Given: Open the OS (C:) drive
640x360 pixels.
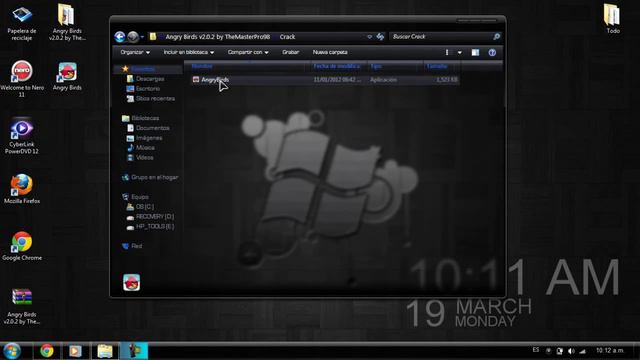Looking at the screenshot, I should pyautogui.click(x=145, y=207).
